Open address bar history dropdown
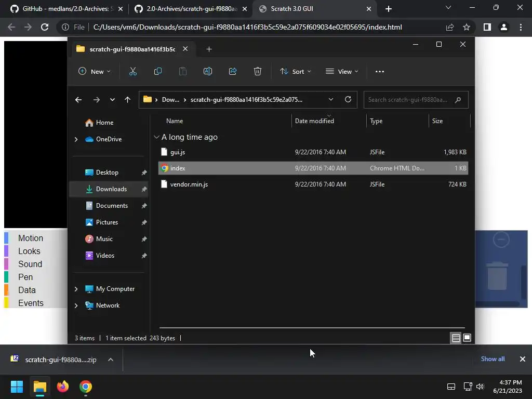The height and width of the screenshot is (399, 532). (x=331, y=99)
